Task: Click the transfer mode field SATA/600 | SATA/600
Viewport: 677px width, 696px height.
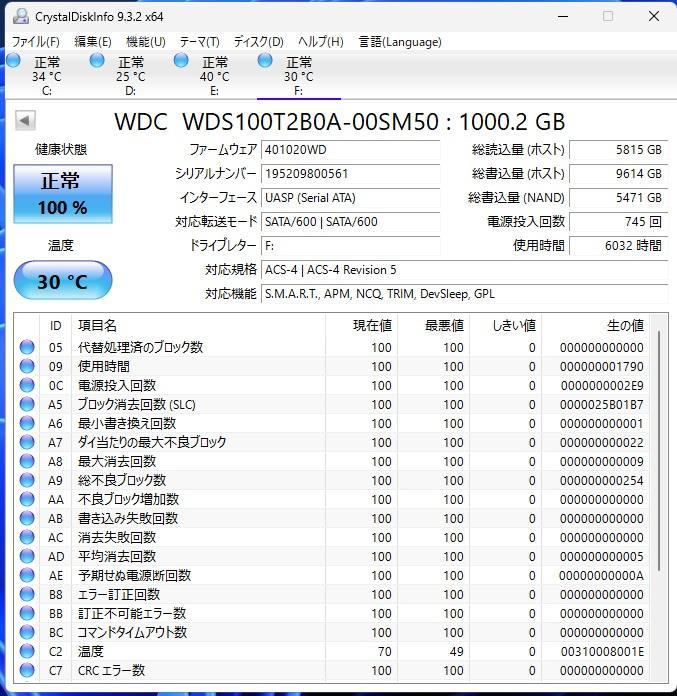Action: (x=350, y=221)
